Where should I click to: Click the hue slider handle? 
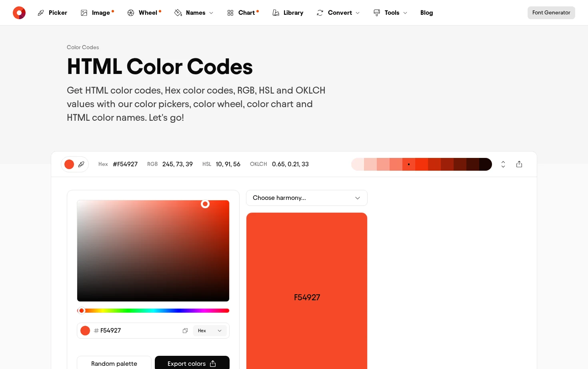(82, 311)
